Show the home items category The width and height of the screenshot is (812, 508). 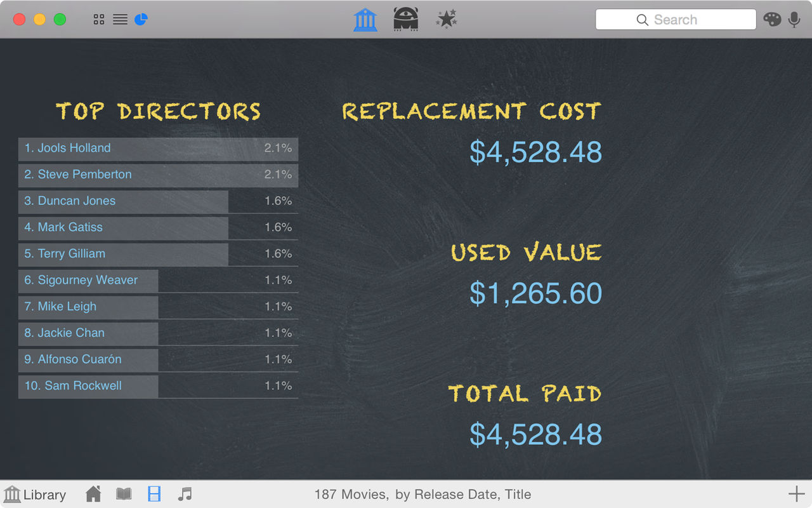click(x=93, y=494)
